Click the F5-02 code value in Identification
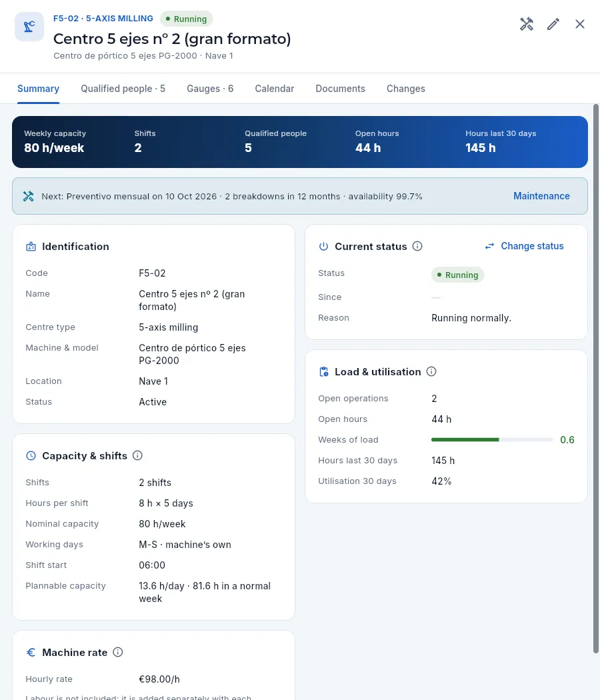The width and height of the screenshot is (600, 700). [x=152, y=273]
